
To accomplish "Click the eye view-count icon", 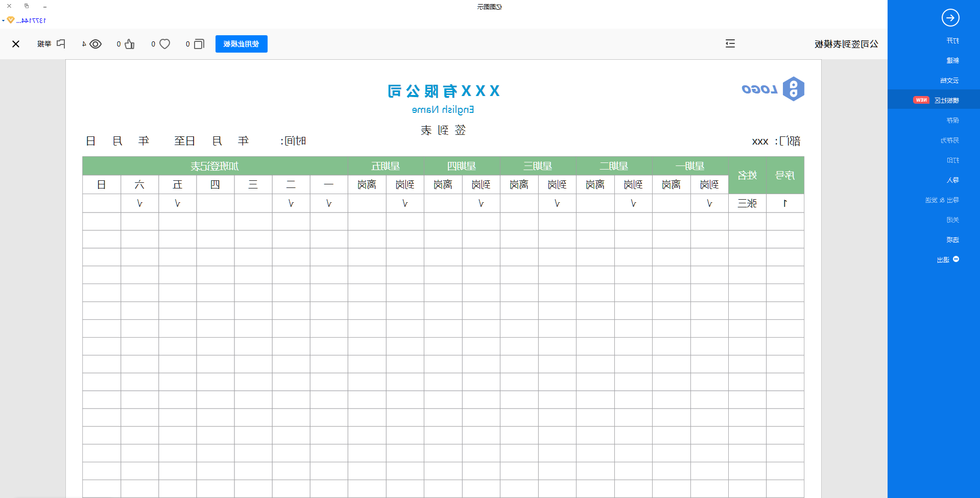I will coord(95,44).
